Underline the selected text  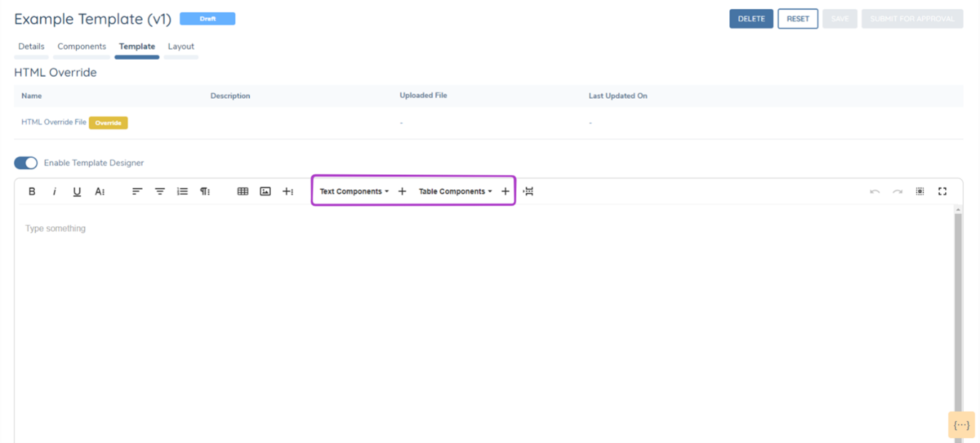[77, 191]
